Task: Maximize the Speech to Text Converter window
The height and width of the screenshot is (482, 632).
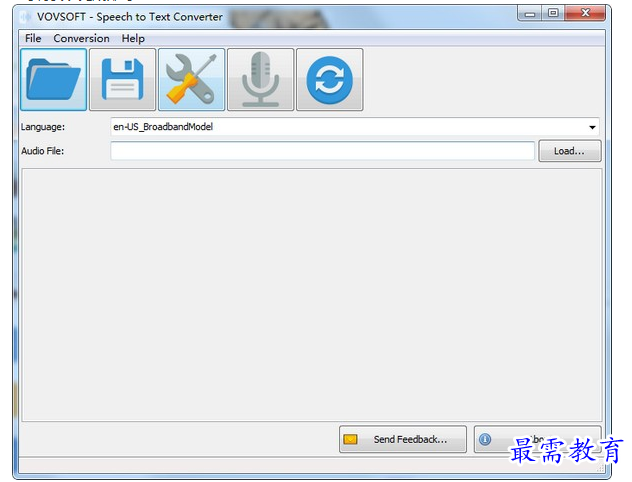Action: tap(553, 14)
